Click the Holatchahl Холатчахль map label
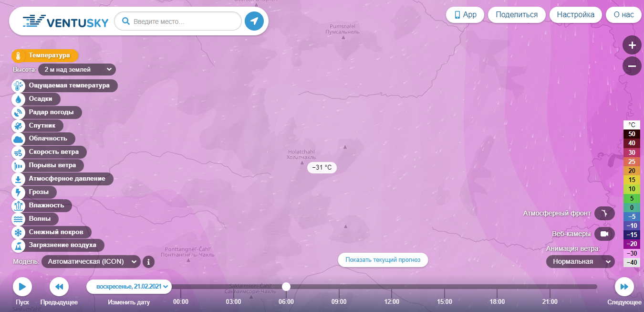Screen dimensions: 644x312 click(301, 154)
